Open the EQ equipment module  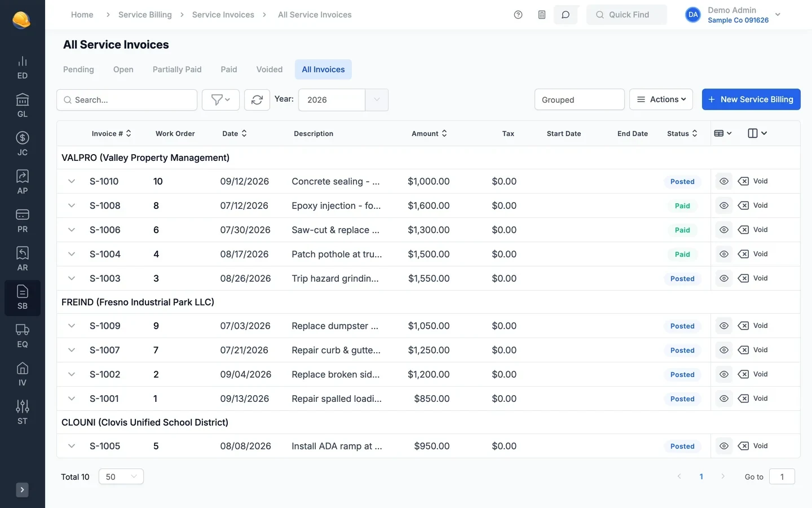click(22, 336)
